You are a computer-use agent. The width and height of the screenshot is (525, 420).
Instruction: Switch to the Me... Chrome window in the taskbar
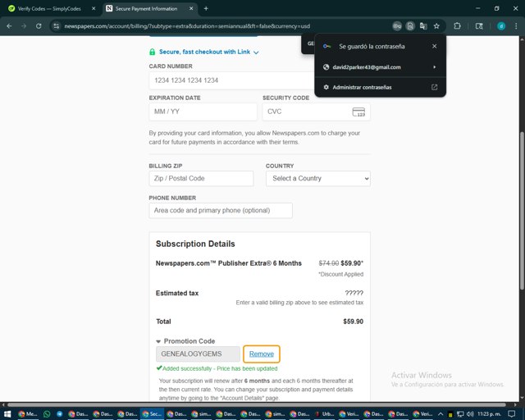(x=27, y=414)
